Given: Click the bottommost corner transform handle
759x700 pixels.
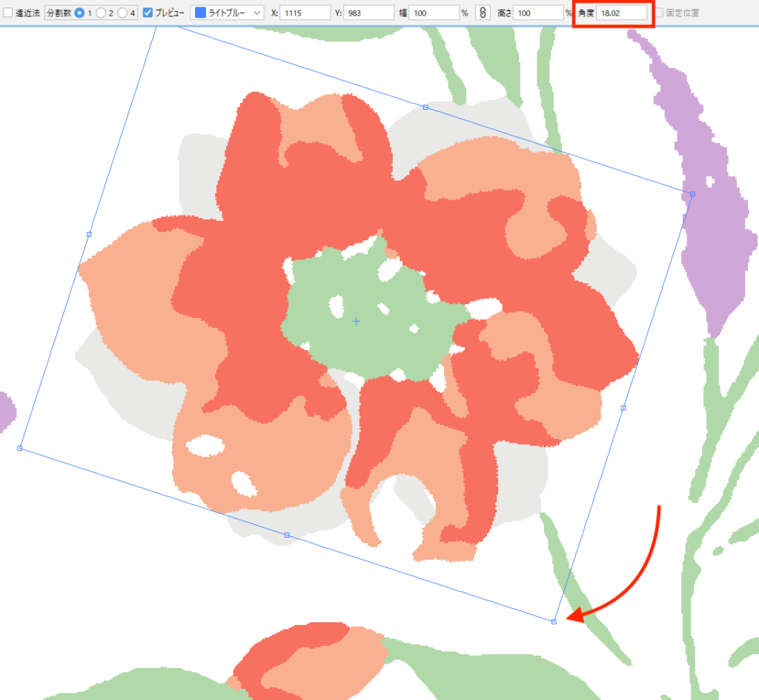Looking at the screenshot, I should point(554,621).
